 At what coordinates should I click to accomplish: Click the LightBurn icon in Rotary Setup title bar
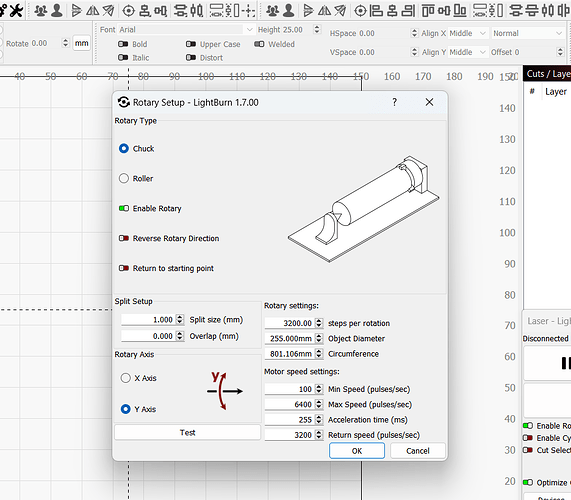[124, 102]
